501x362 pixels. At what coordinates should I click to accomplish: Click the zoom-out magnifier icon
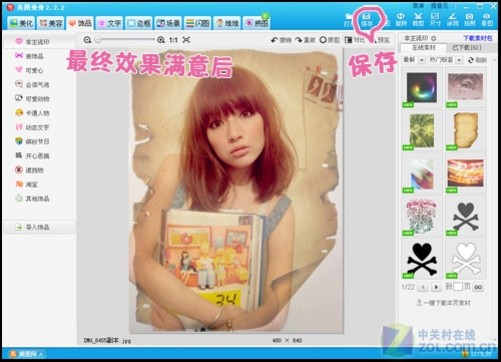pos(87,40)
